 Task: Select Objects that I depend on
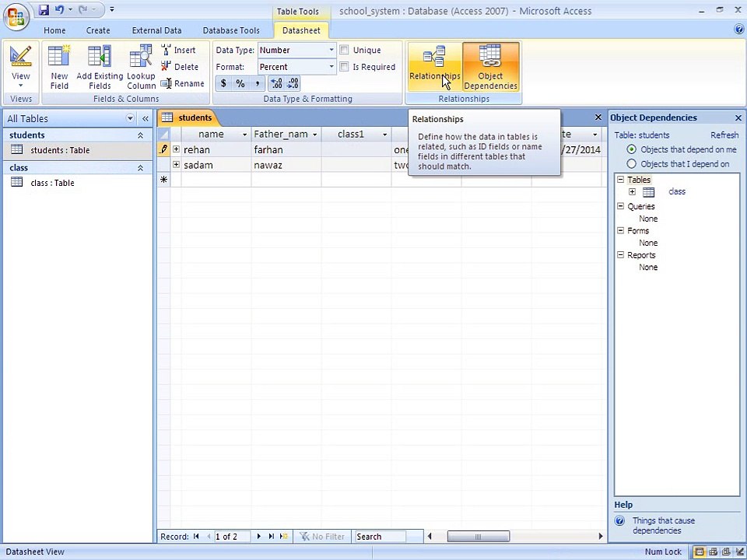point(632,164)
